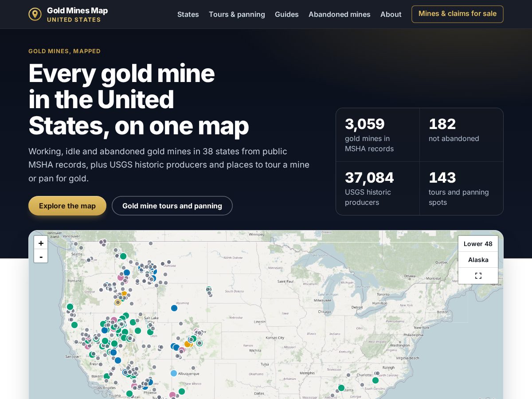
Task: Click the GOLD MINES, MAPPED heading label
Action: coord(64,51)
